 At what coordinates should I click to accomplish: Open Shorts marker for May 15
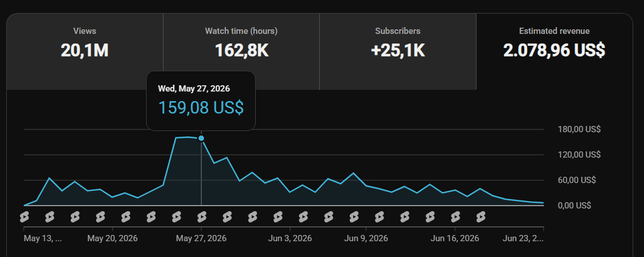click(x=50, y=217)
